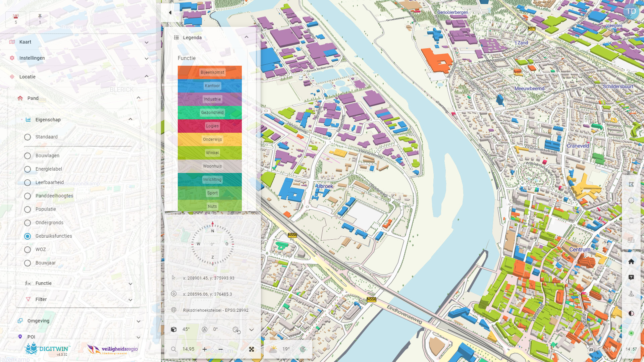The width and height of the screenshot is (644, 362).
Task: Click the circle draw tool icon
Action: point(631,200)
